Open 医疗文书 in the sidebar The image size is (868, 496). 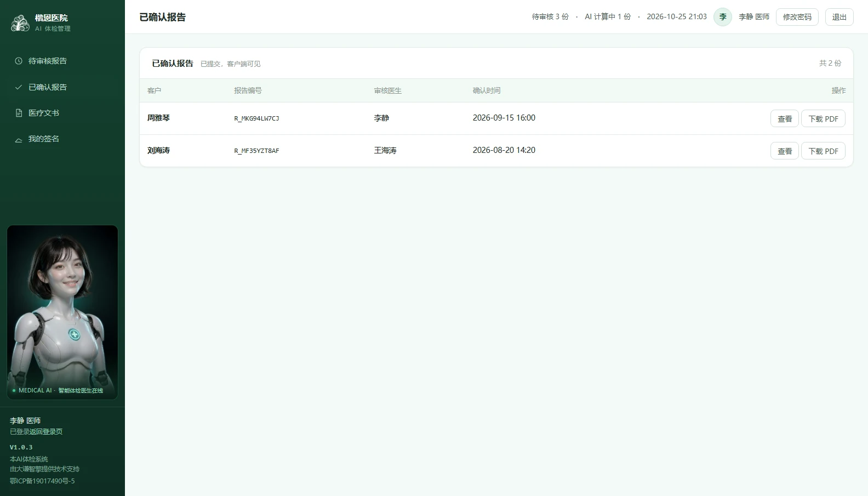(62, 113)
